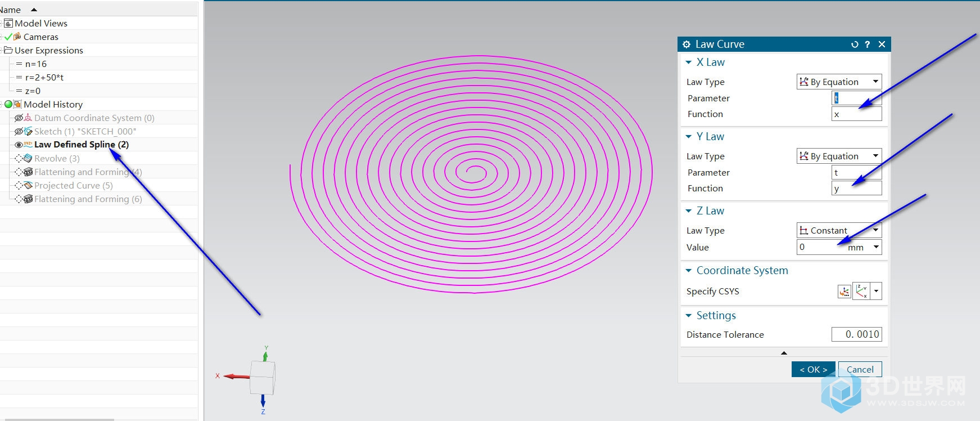This screenshot has height=421, width=980.
Task: Click the User Expressions folder icon
Action: coord(8,50)
